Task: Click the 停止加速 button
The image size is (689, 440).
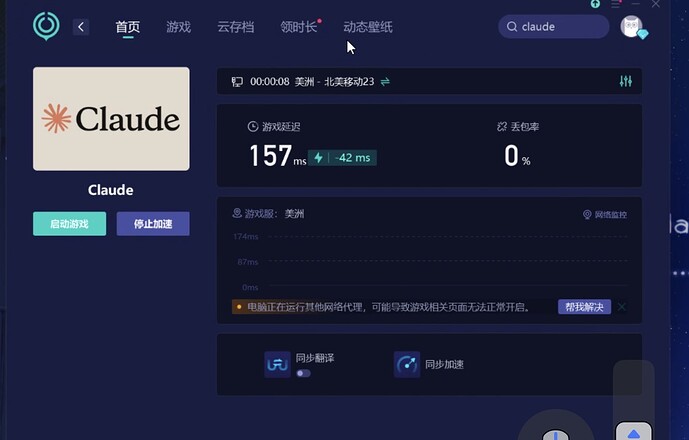Action: point(153,224)
